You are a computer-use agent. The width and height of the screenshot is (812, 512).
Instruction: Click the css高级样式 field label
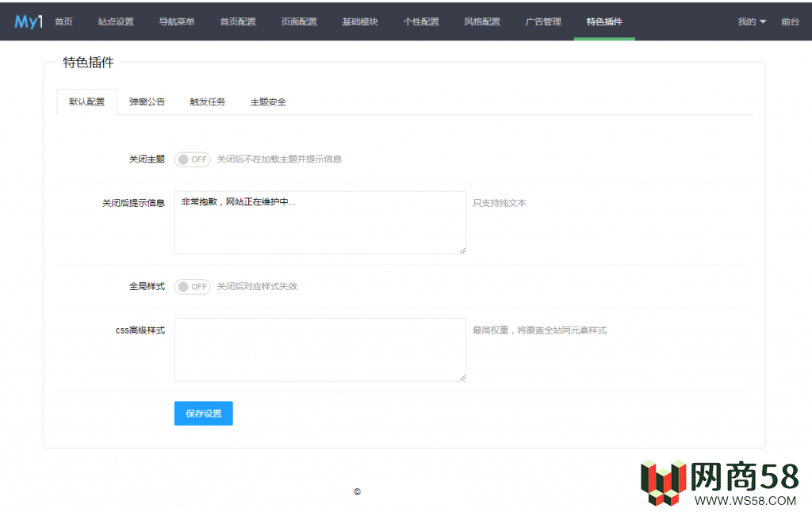click(140, 331)
